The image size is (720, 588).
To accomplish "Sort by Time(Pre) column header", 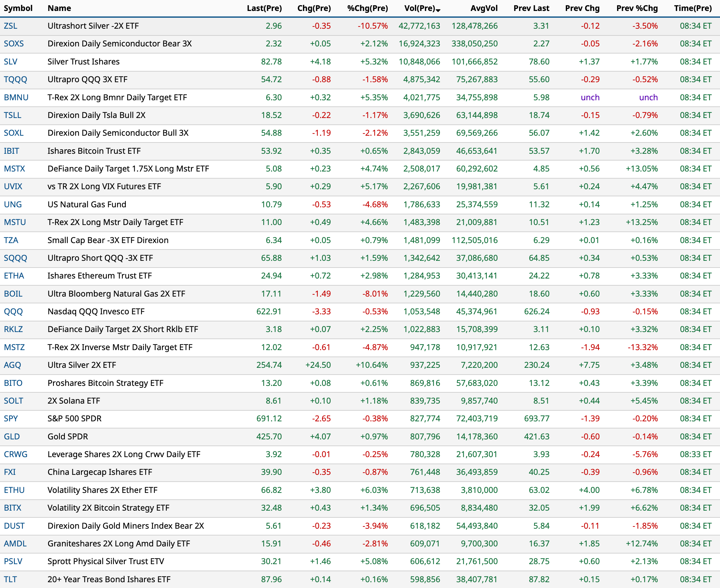I will pyautogui.click(x=693, y=8).
